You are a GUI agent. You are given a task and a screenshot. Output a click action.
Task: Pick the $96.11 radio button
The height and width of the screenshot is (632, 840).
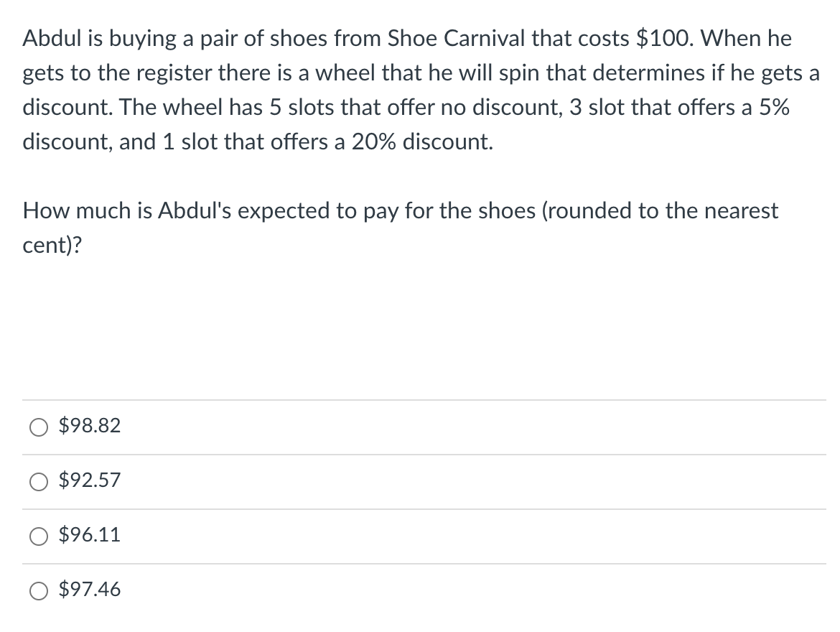click(38, 536)
